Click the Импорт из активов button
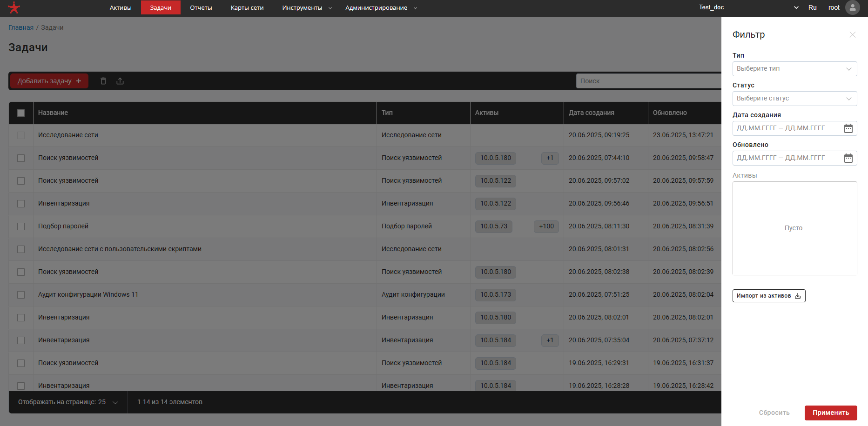Image resolution: width=868 pixels, height=426 pixels. (768, 296)
